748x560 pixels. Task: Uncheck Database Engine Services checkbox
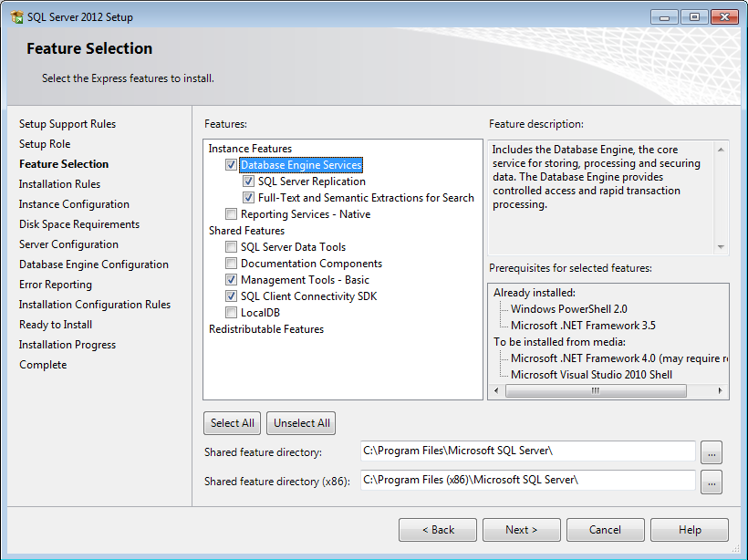click(231, 165)
